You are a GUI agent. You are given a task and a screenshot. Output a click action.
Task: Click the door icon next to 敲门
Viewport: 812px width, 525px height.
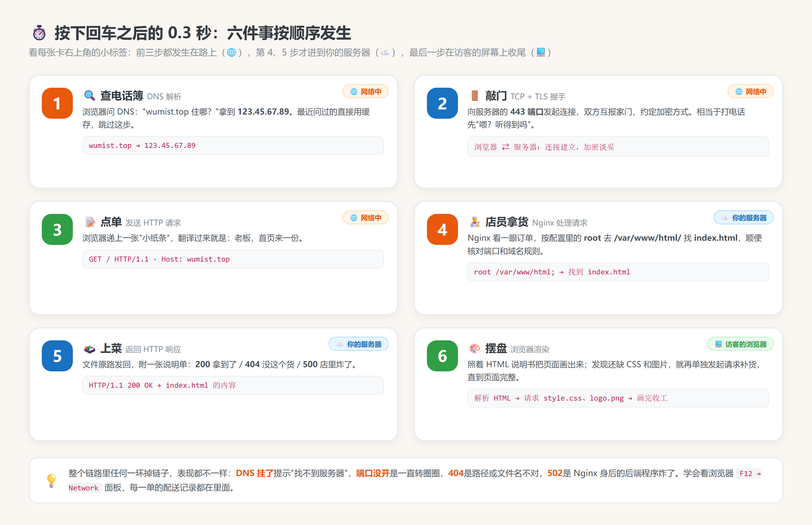coord(475,95)
